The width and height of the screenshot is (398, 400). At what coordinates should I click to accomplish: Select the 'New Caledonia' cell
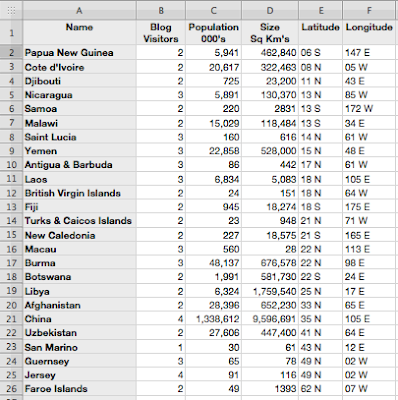click(79, 235)
